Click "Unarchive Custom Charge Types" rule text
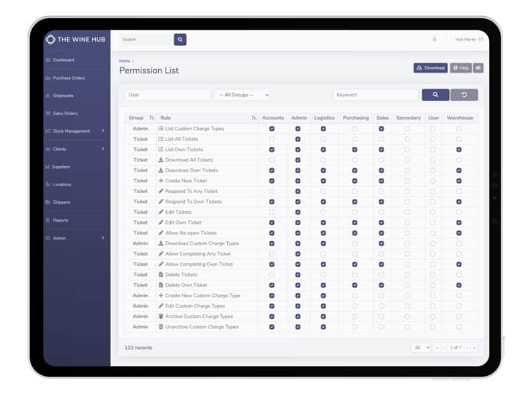The height and width of the screenshot is (396, 532). tap(202, 327)
